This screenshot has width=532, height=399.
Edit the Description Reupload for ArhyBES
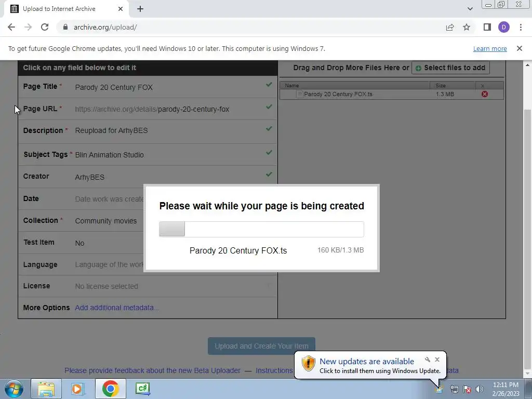tap(111, 130)
